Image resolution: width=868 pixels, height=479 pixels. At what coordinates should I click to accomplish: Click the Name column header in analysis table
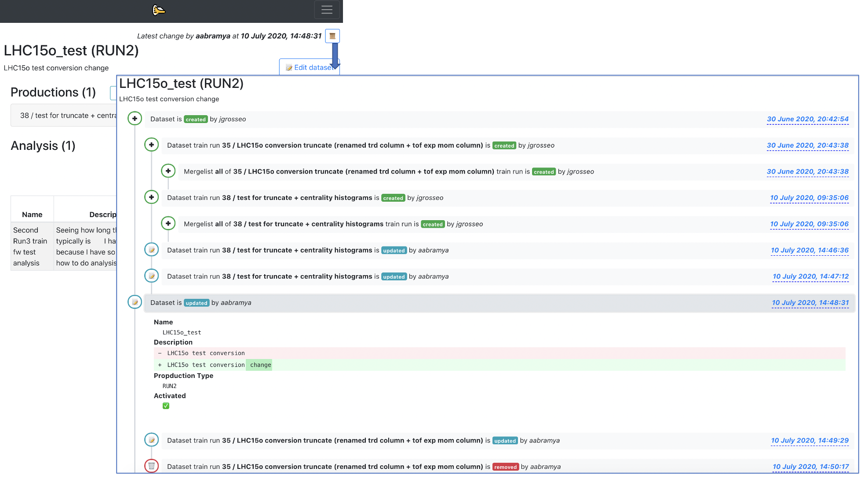32,214
